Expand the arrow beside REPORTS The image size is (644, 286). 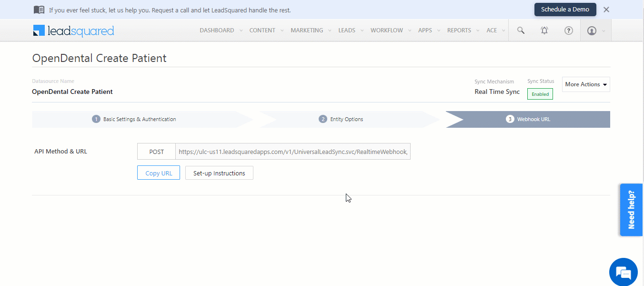[x=477, y=31]
